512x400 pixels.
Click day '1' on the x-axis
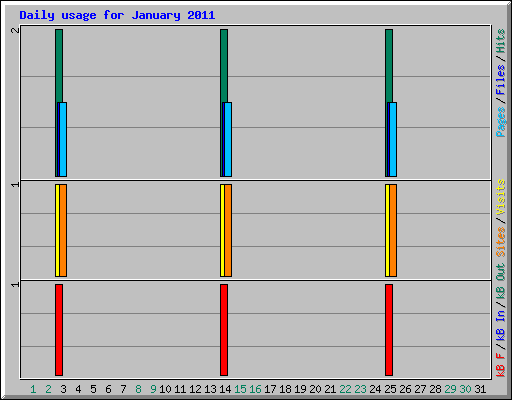33,389
